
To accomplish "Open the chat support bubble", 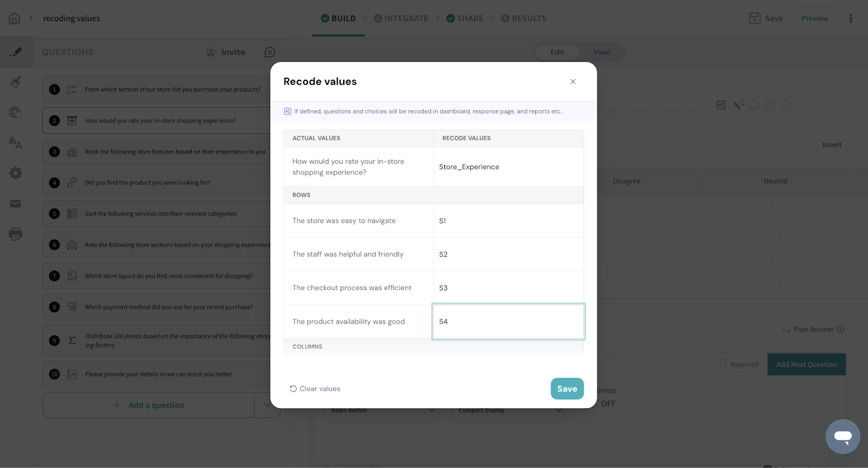I will tap(843, 436).
